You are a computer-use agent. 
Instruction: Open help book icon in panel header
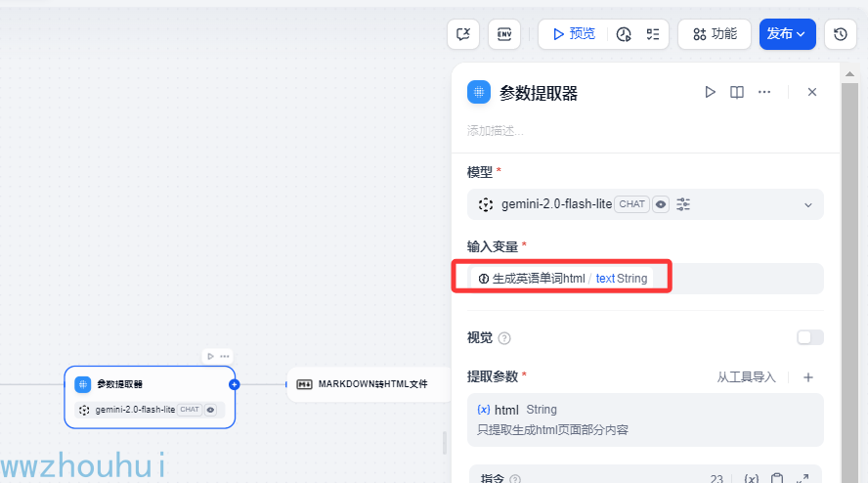[737, 92]
